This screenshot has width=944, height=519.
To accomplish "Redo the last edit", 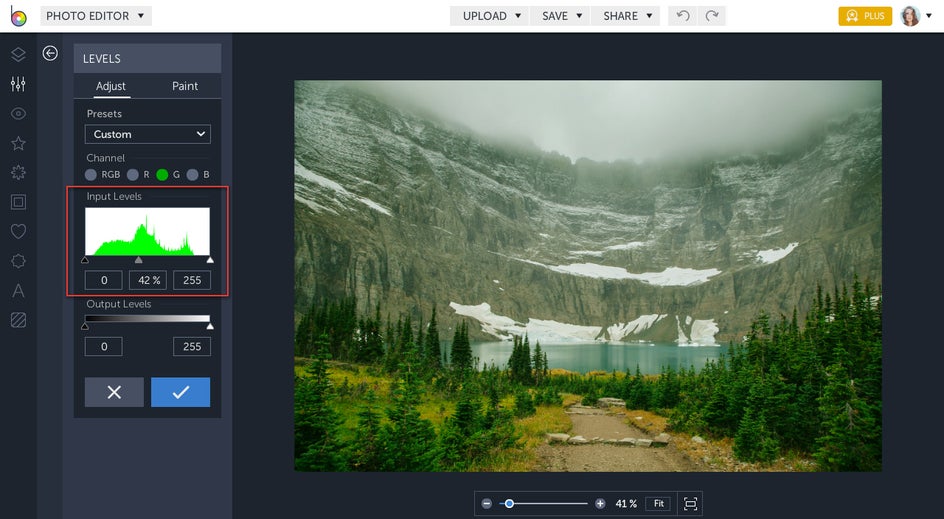I will [x=712, y=16].
